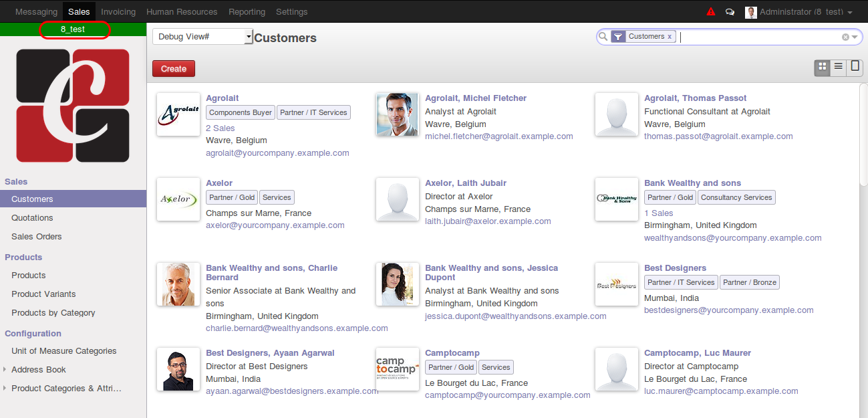Open Michel Fletcher's photo
Viewport: 868px width, 418px height.
(x=398, y=114)
